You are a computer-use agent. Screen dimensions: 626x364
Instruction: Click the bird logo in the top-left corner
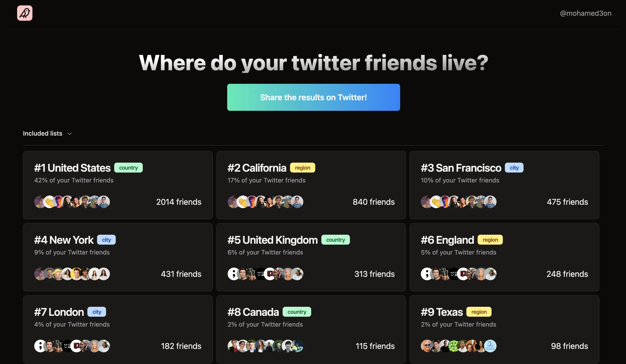tap(25, 13)
